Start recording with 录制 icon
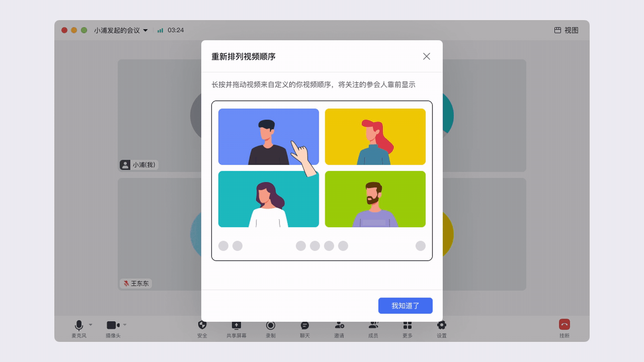This screenshot has height=362, width=644. pyautogui.click(x=270, y=325)
